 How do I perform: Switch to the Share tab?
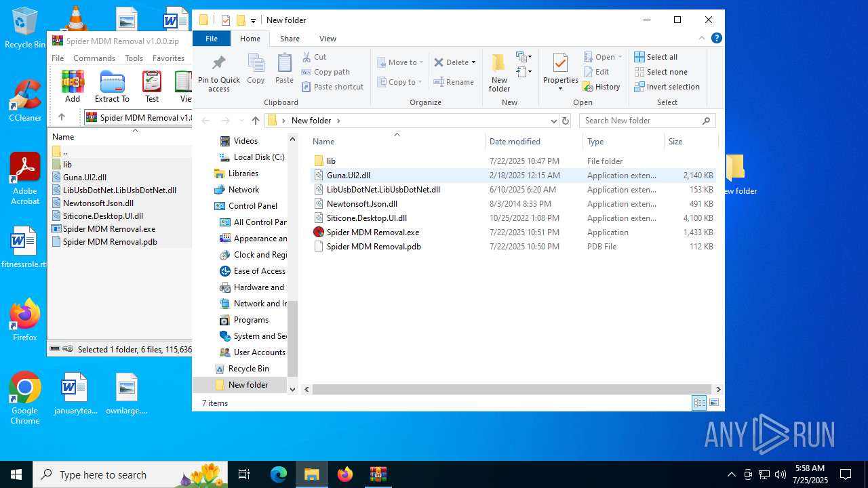(x=290, y=39)
